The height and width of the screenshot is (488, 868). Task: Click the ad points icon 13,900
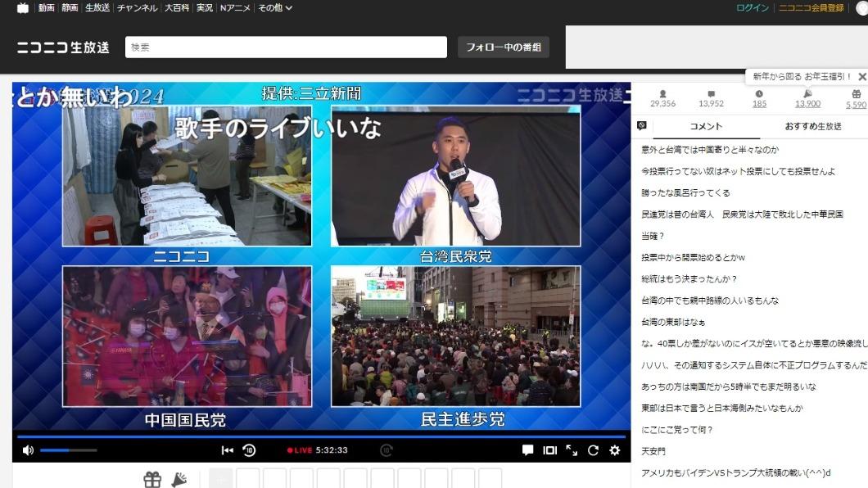[x=807, y=94]
